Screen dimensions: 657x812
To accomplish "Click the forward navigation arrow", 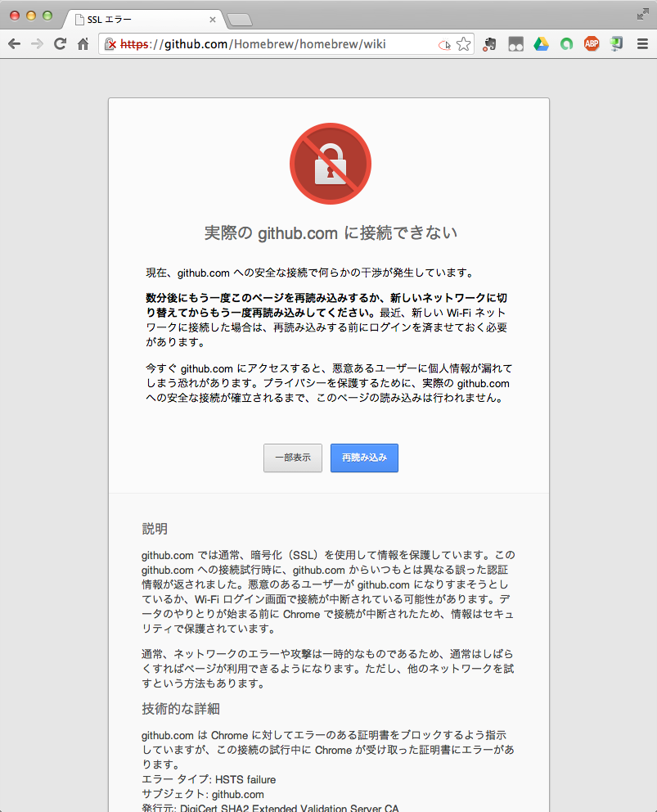I will click(x=37, y=44).
